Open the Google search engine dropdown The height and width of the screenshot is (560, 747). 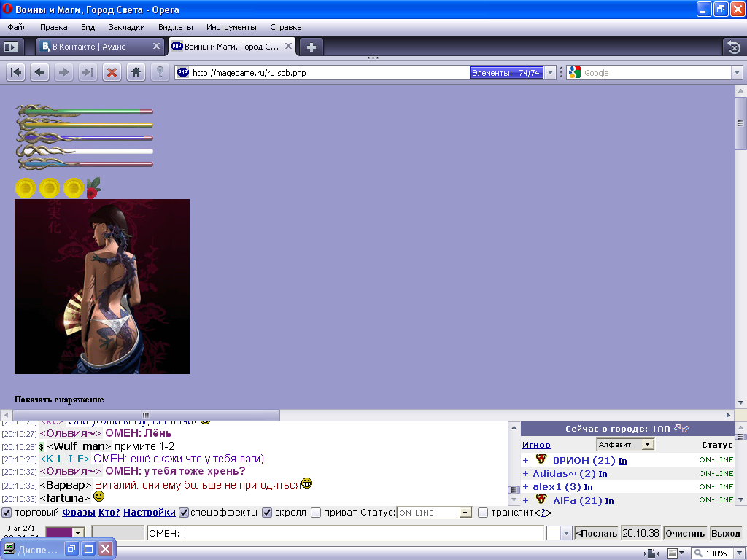[737, 72]
